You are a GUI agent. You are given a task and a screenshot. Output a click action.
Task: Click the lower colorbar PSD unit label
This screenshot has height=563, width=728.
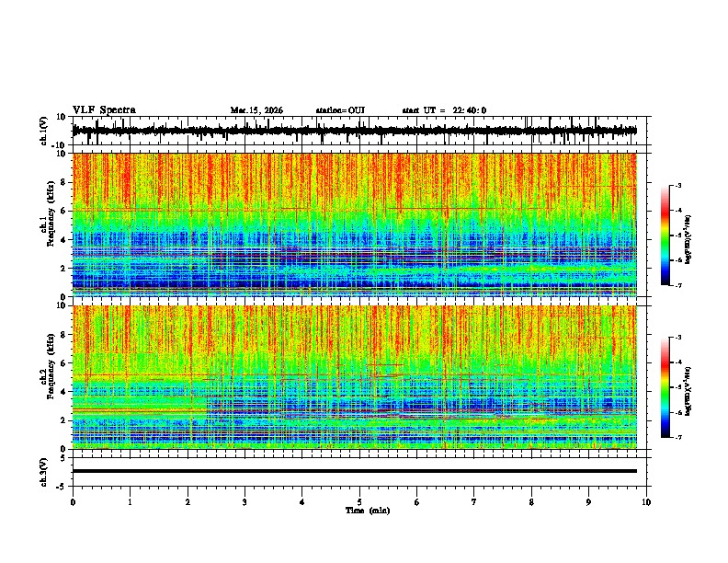click(x=688, y=391)
